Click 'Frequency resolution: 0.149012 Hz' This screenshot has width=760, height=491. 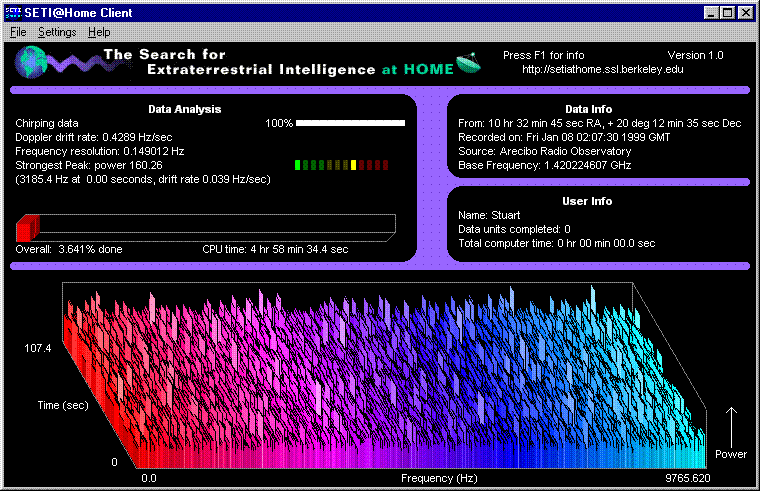99,151
